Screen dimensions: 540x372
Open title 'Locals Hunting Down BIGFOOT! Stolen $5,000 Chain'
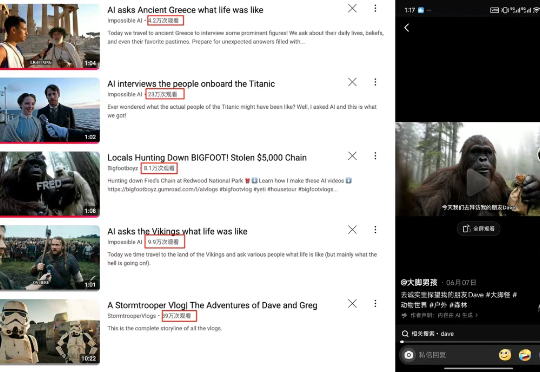pyautogui.click(x=207, y=158)
